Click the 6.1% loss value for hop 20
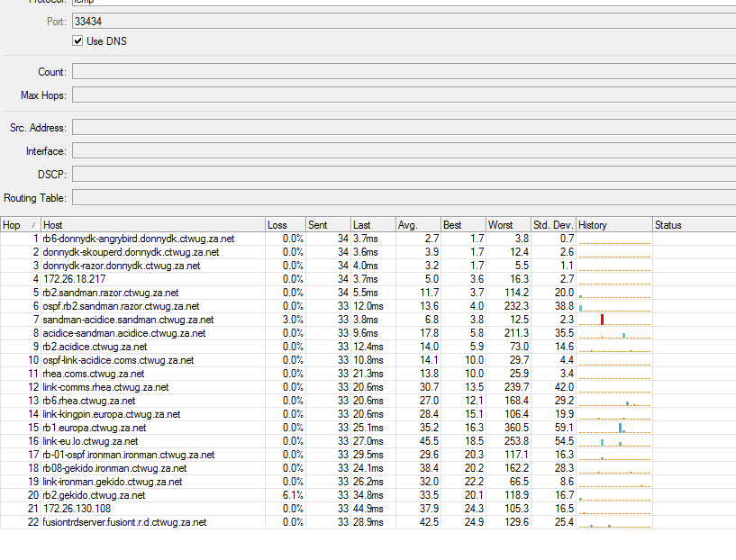The height and width of the screenshot is (560, 736). [293, 496]
